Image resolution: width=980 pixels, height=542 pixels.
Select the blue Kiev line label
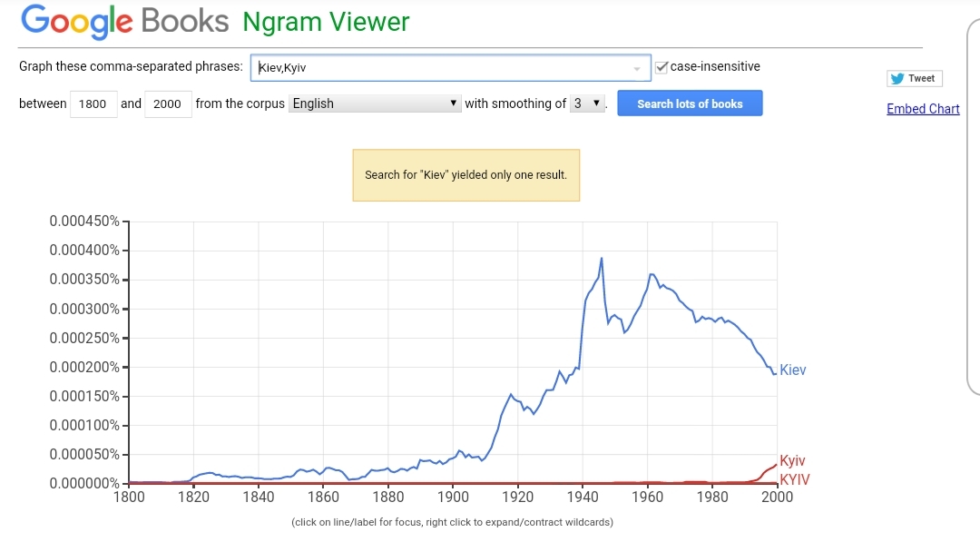792,370
